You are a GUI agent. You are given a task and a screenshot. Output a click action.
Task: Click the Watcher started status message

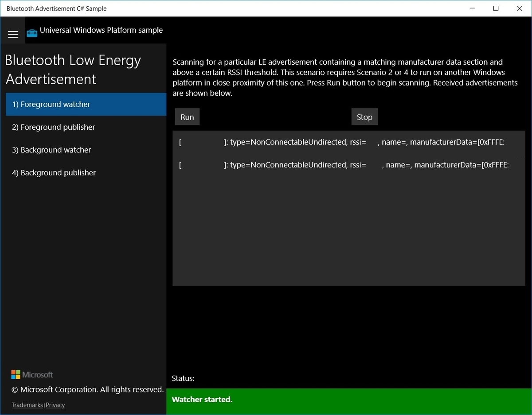coord(202,399)
